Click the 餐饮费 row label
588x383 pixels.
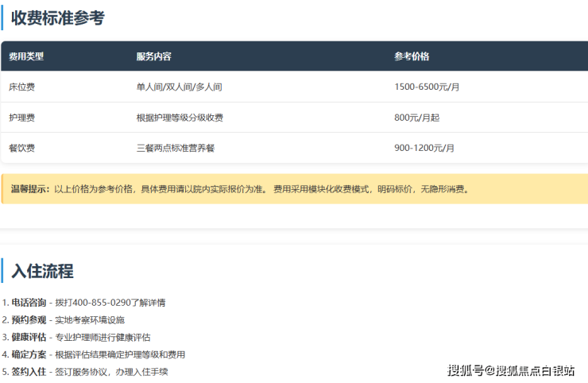coord(21,148)
